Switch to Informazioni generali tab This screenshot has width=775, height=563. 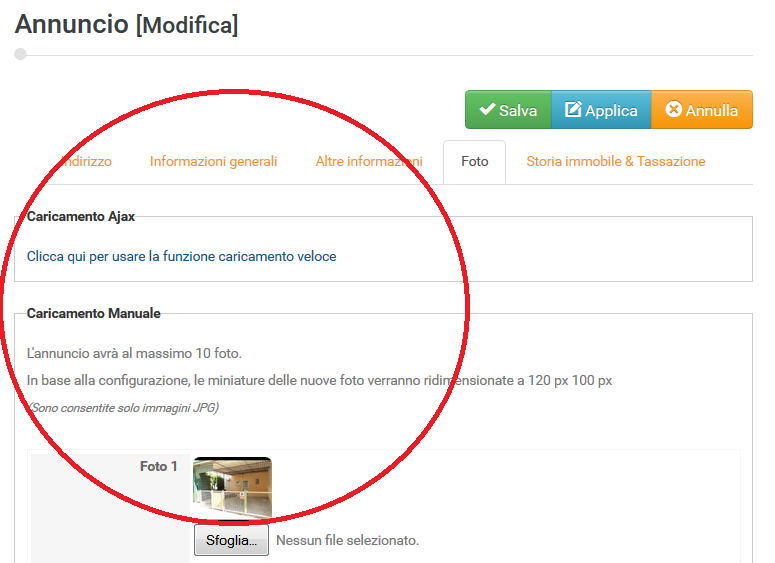pyautogui.click(x=214, y=161)
